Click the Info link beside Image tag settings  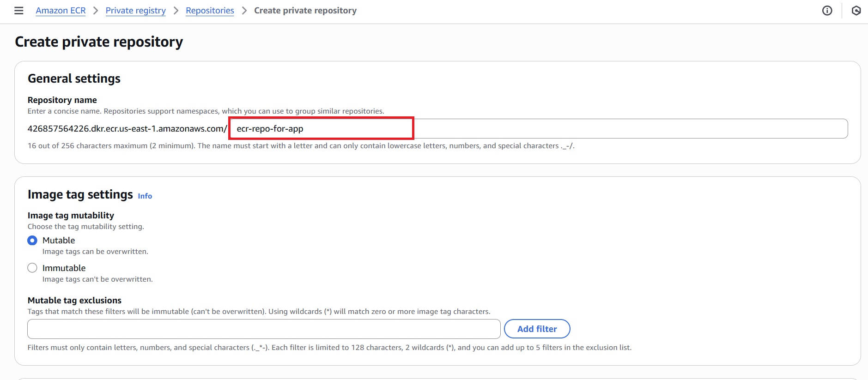145,196
